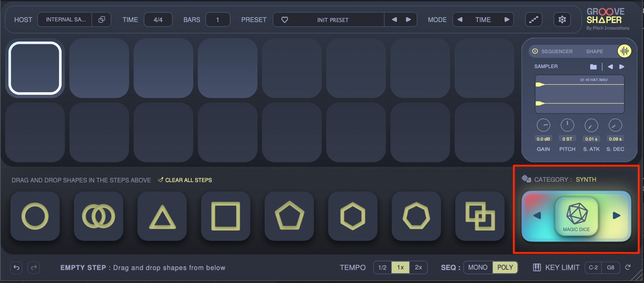Change the SYNTH category
Screen dimensions: 644x283
[586, 179]
